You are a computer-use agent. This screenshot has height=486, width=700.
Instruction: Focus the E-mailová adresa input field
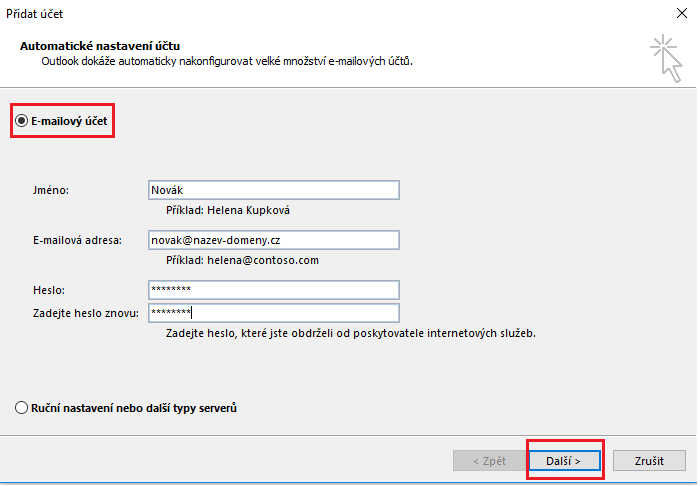272,240
